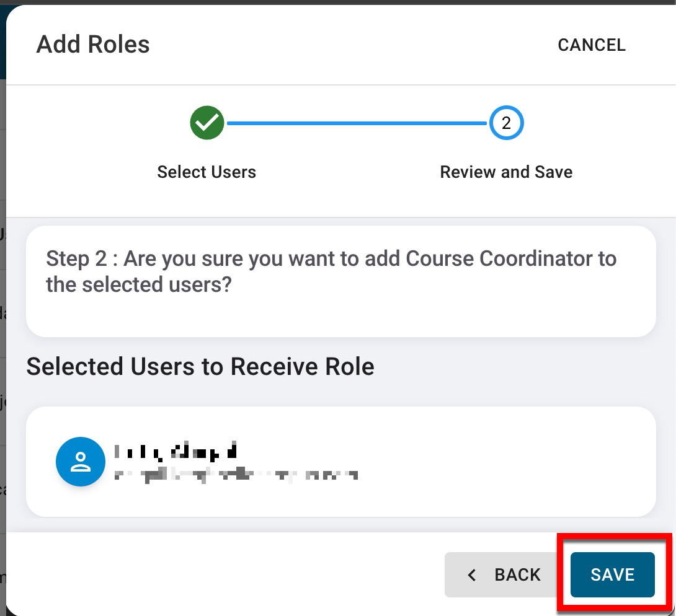The width and height of the screenshot is (676, 616).
Task: Select the 'Review and Save' step label
Action: click(x=506, y=172)
